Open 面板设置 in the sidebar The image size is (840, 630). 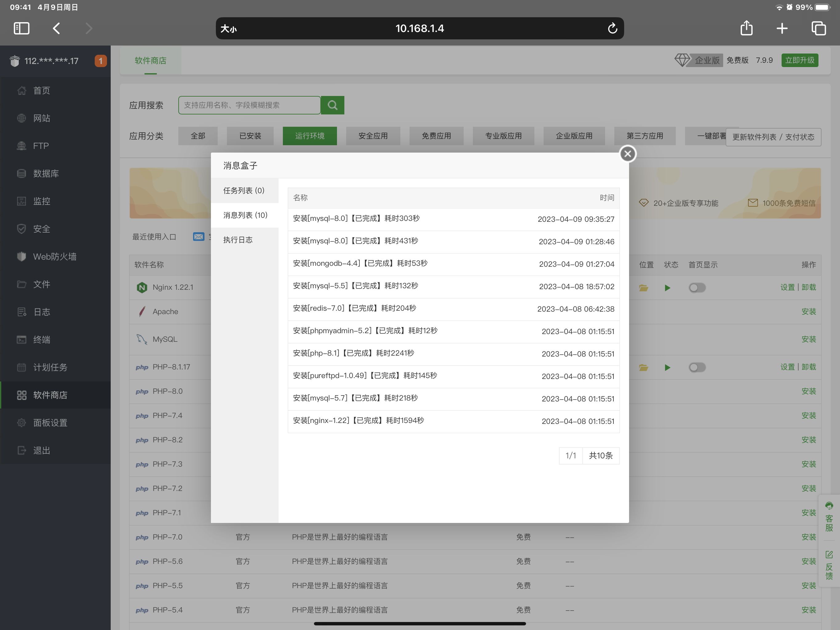[55, 423]
